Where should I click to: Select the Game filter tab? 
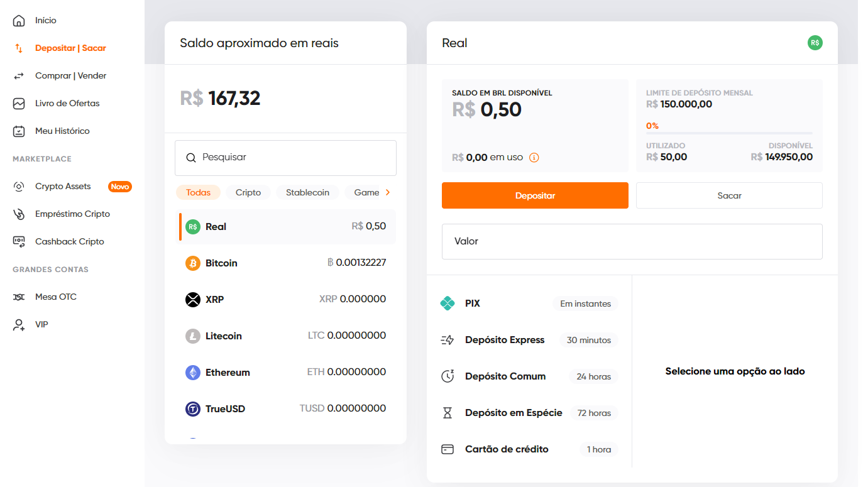pyautogui.click(x=366, y=192)
